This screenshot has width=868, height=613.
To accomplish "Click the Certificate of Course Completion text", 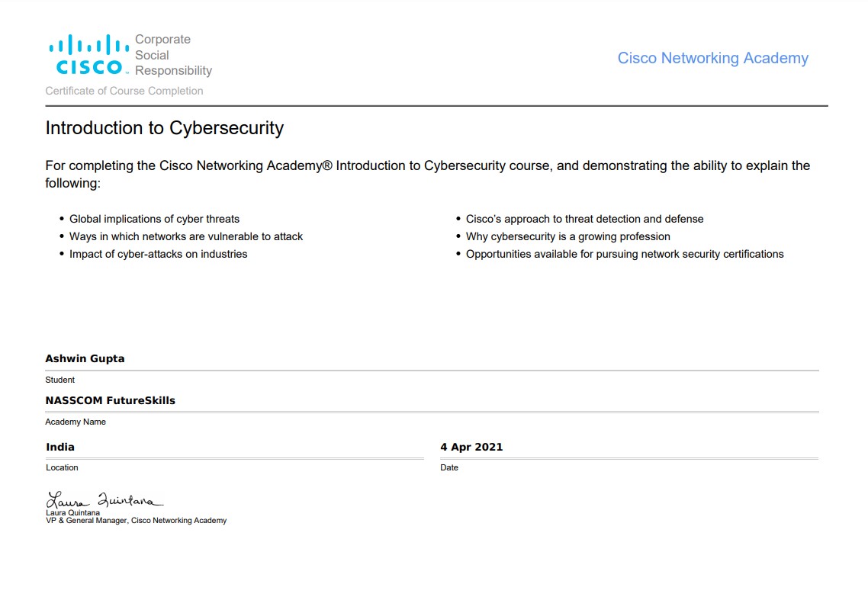I will tap(124, 91).
